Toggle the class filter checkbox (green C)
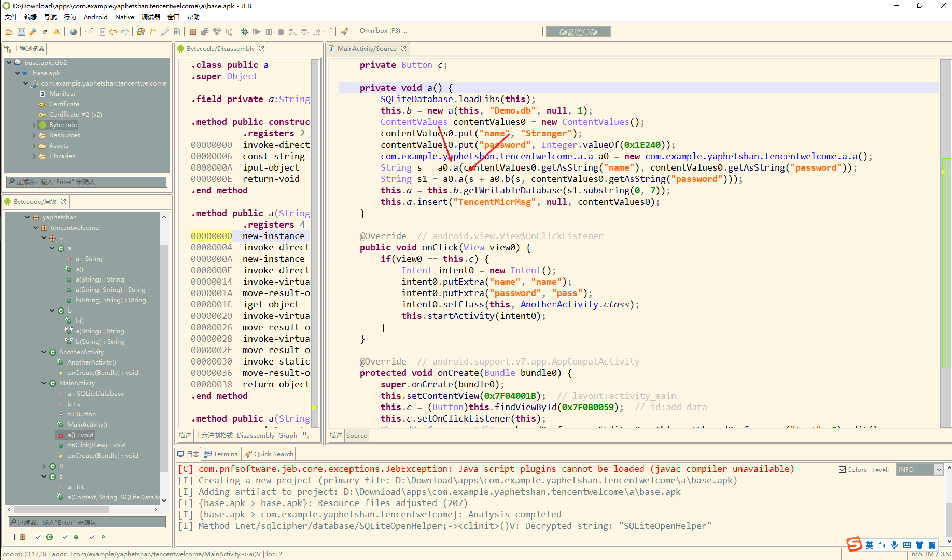Image resolution: width=952 pixels, height=560 pixels. click(x=38, y=537)
